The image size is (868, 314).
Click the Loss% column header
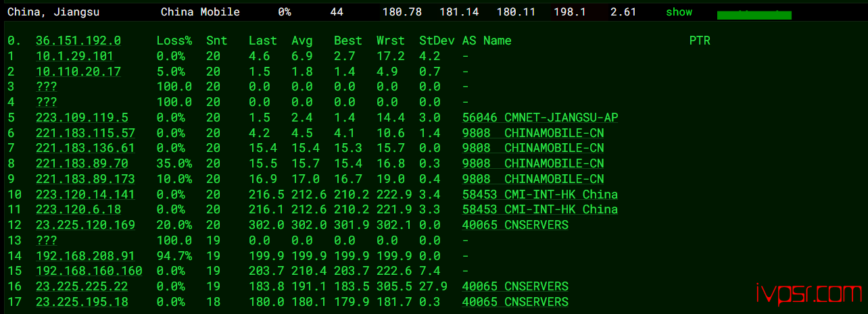(174, 41)
